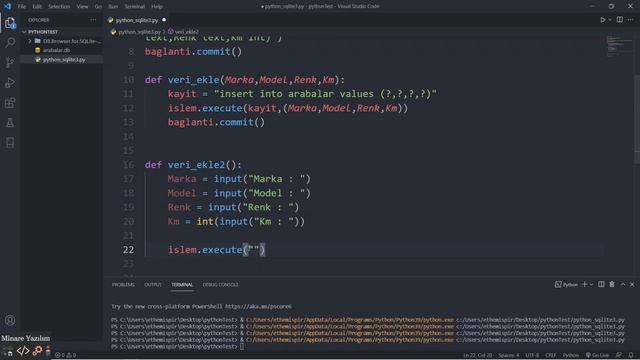This screenshot has width=640, height=360.
Task: Run Python file with play button
Action: 602,20
